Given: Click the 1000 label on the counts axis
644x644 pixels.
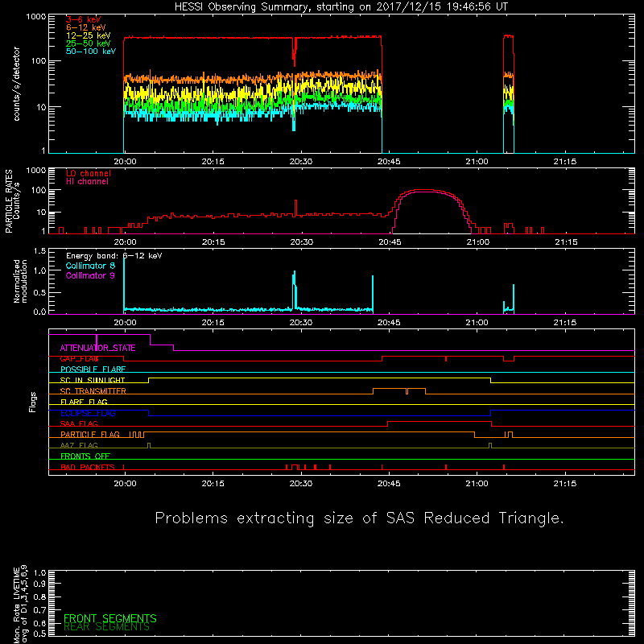Looking at the screenshot, I should pos(36,17).
